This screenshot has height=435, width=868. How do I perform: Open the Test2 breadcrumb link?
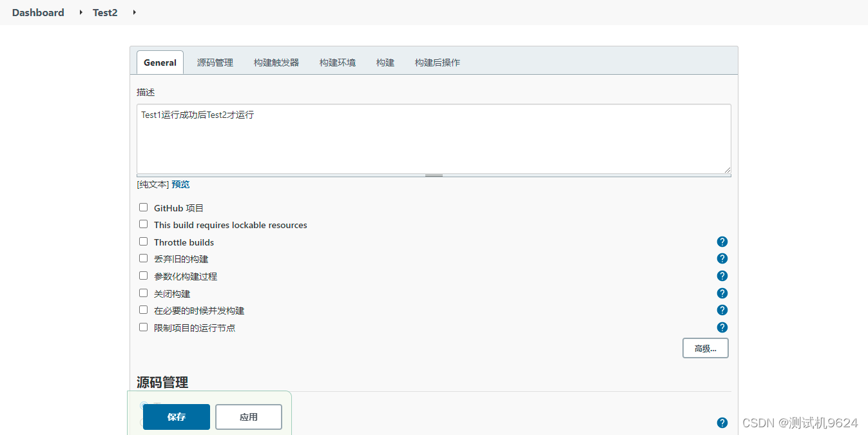(105, 12)
